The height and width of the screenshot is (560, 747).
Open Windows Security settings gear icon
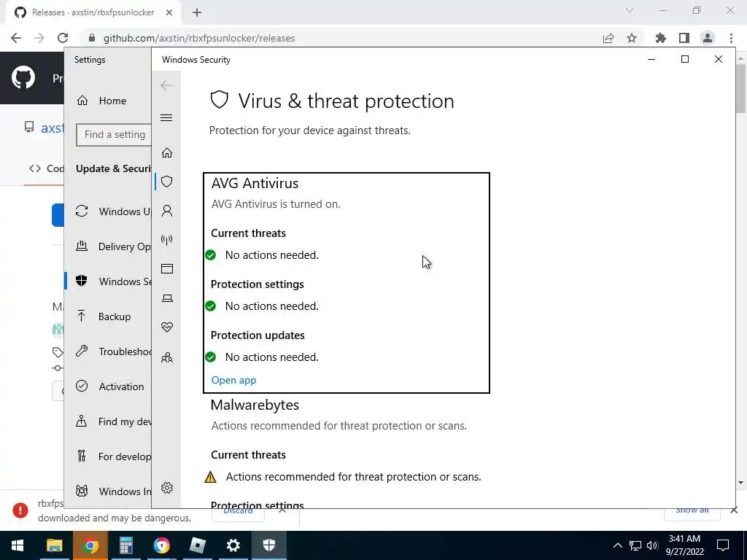click(x=167, y=488)
